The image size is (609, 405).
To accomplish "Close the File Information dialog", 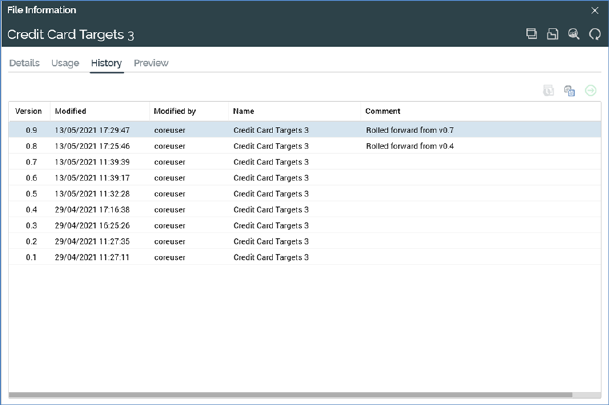I will tap(595, 10).
